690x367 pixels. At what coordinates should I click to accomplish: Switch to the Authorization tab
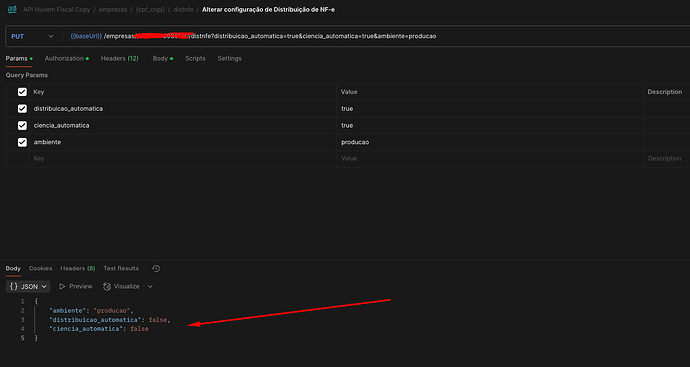66,59
